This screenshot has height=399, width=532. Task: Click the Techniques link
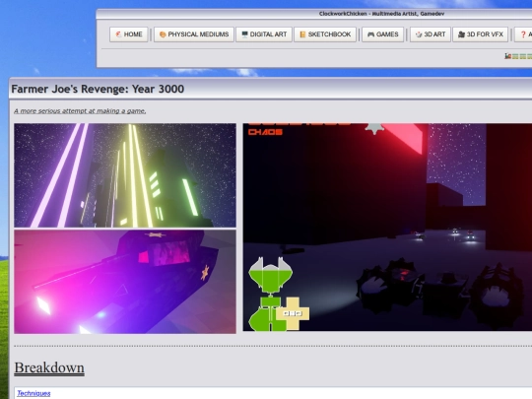33,393
